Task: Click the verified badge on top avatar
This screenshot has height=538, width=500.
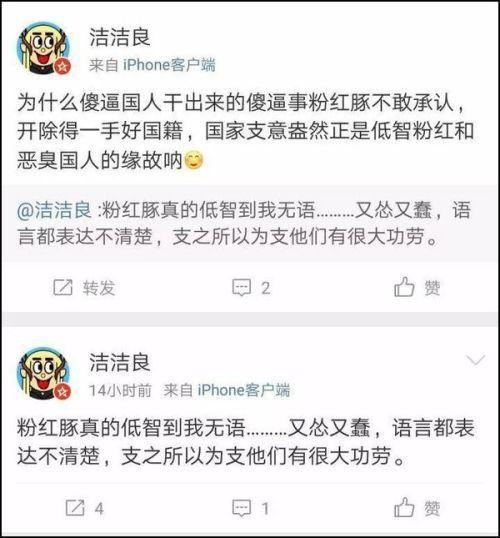Action: (62, 67)
